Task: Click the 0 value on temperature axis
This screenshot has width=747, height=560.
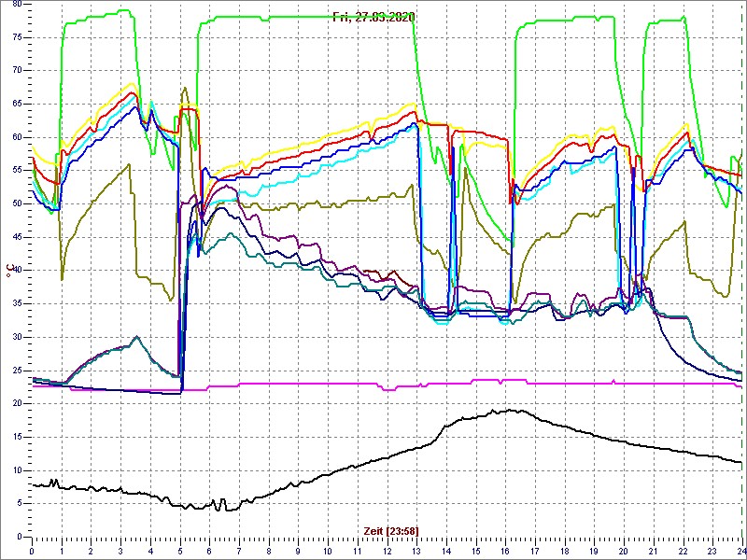Action: pos(19,538)
